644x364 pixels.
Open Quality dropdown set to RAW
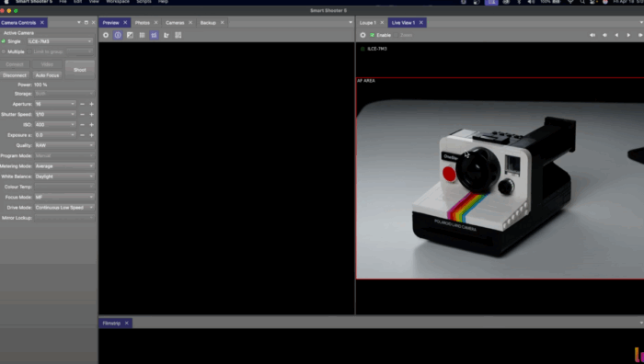[x=64, y=145]
